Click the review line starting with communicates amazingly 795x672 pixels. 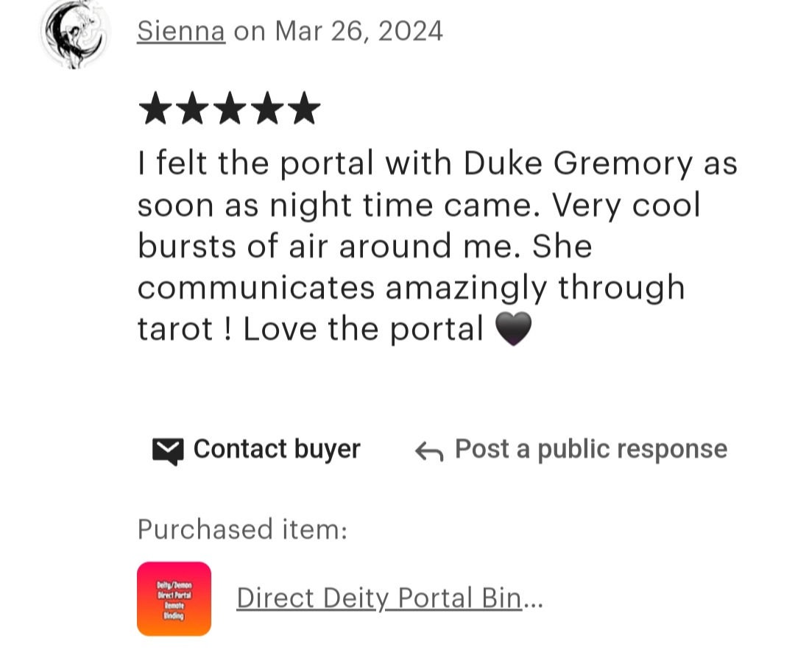[x=411, y=288]
